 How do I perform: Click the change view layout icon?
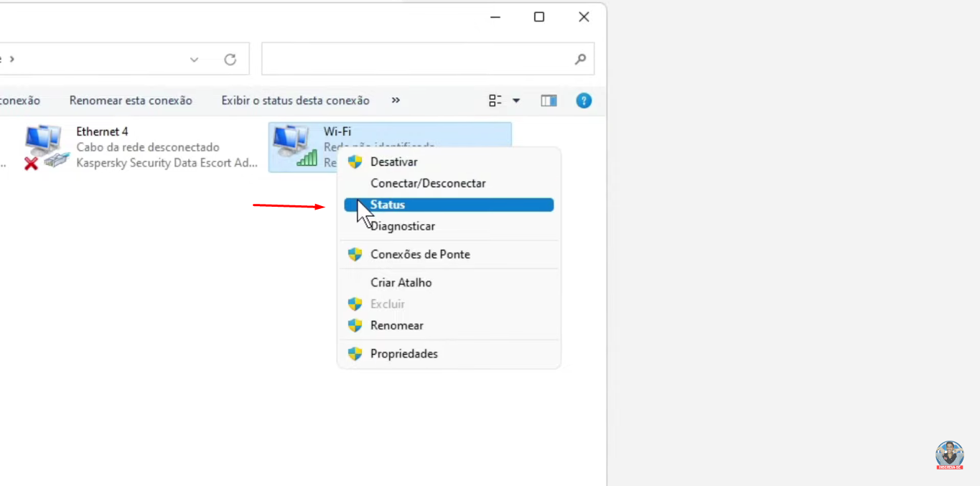click(x=495, y=101)
